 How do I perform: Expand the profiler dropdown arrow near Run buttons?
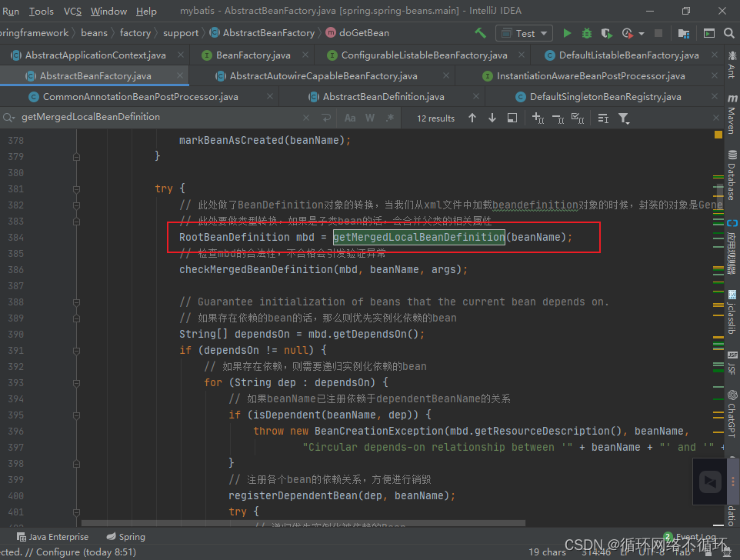pos(641,34)
